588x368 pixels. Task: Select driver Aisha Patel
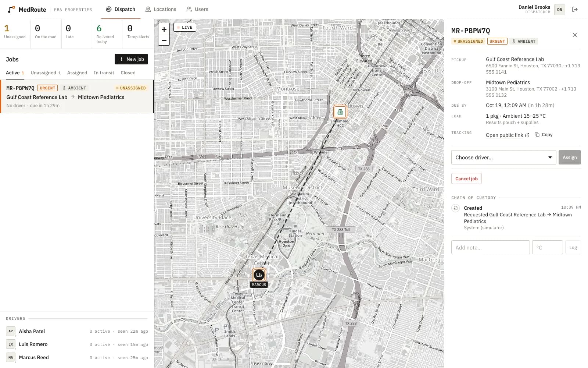(77, 331)
